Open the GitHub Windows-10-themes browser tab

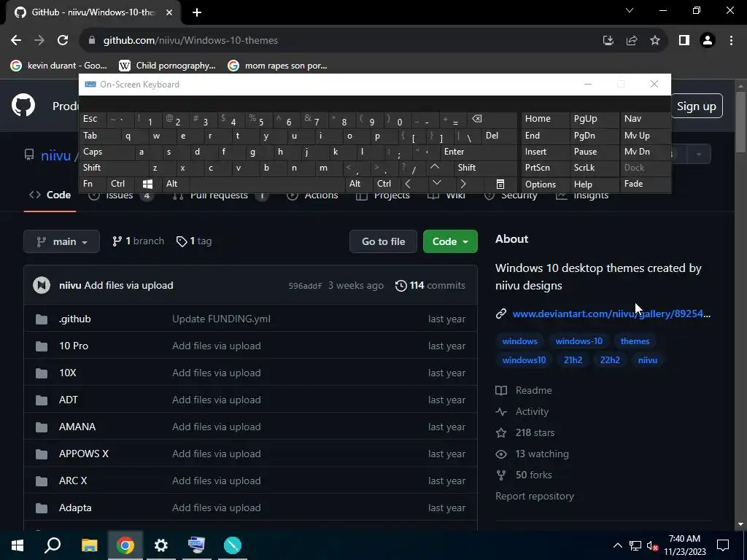pyautogui.click(x=93, y=12)
